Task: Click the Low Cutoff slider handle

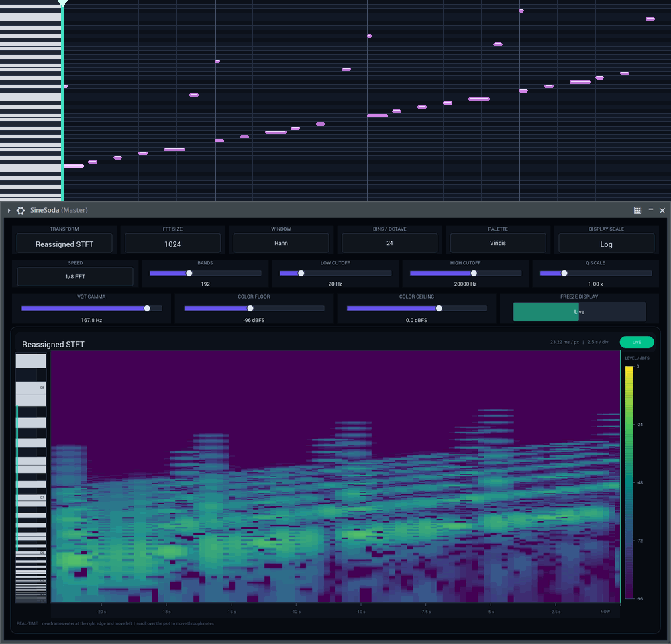Action: click(x=301, y=273)
